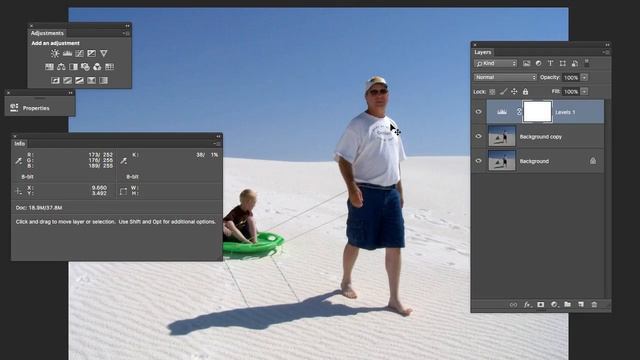Add a Selective Color adjustment
The height and width of the screenshot is (360, 640).
click(91, 80)
